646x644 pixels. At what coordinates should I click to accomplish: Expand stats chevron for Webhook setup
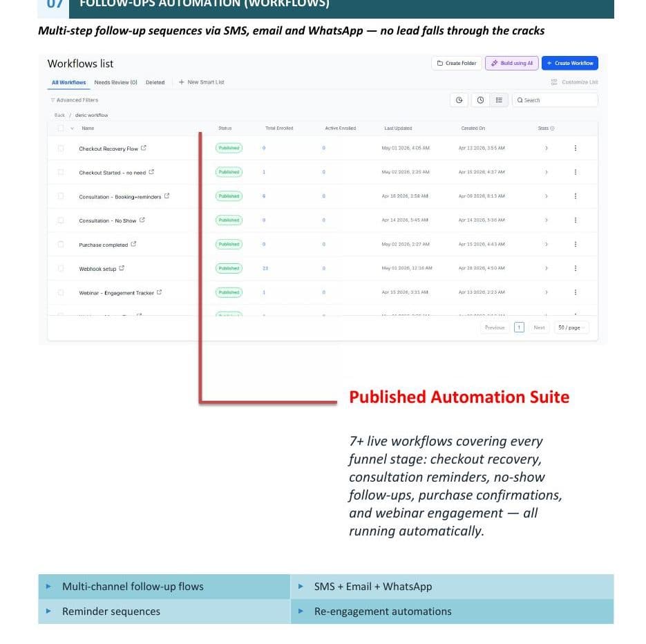(547, 268)
